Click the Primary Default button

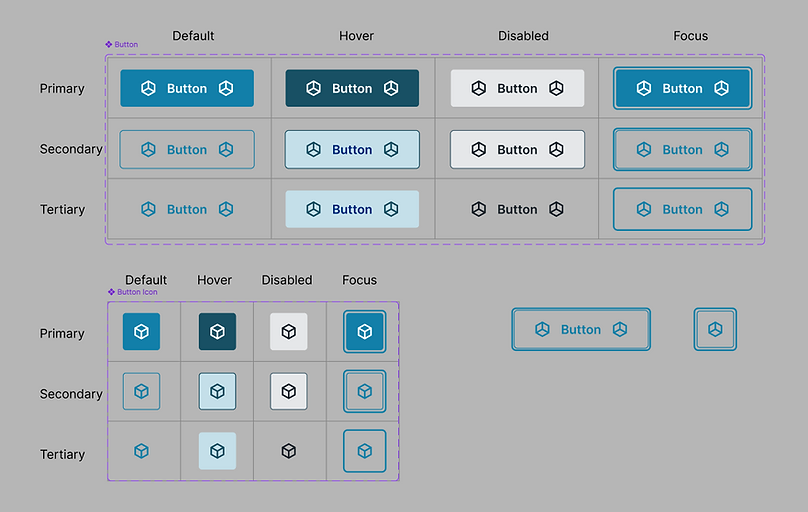[187, 88]
